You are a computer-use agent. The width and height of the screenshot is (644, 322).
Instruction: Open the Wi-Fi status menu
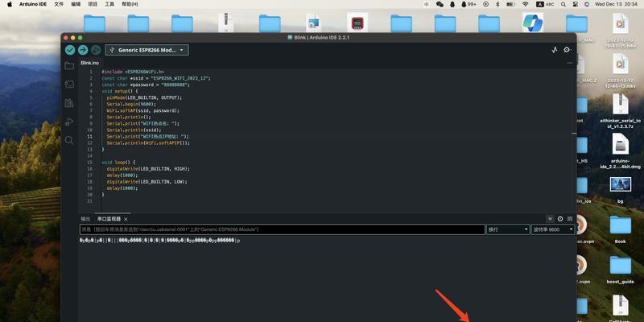pos(526,4)
